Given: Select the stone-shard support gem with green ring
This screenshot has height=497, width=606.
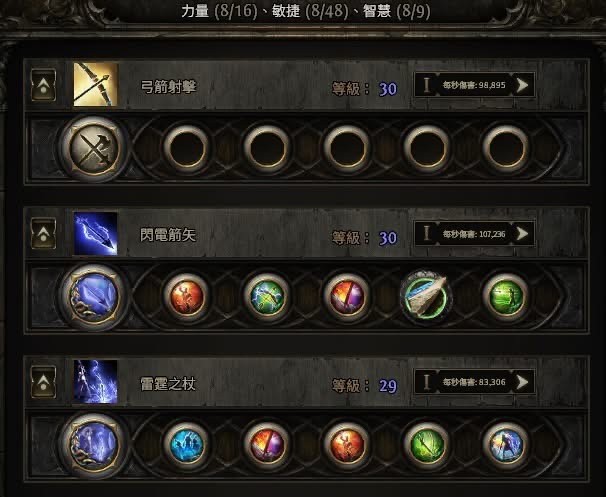Looking at the screenshot, I should coord(426,297).
